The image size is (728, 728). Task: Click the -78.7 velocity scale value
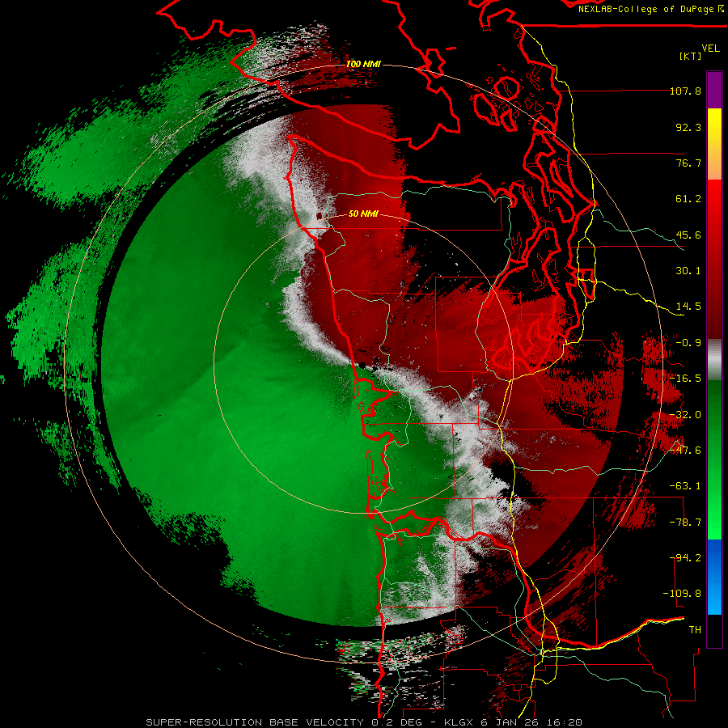click(685, 523)
